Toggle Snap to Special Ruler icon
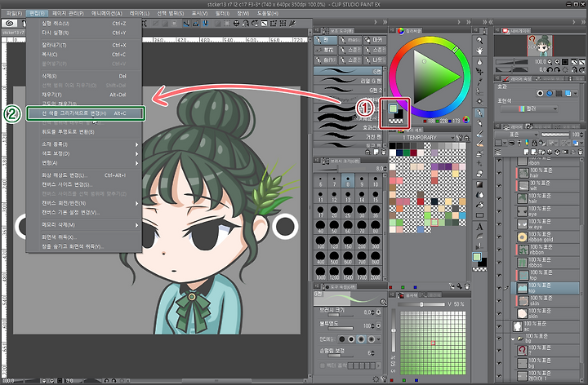 point(195,23)
